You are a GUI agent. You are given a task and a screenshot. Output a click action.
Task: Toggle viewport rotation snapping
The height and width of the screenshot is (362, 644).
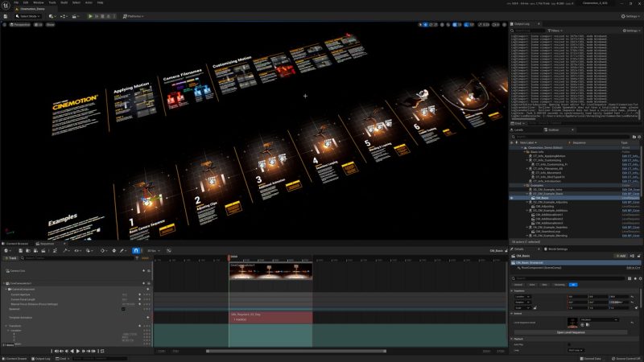(466, 25)
